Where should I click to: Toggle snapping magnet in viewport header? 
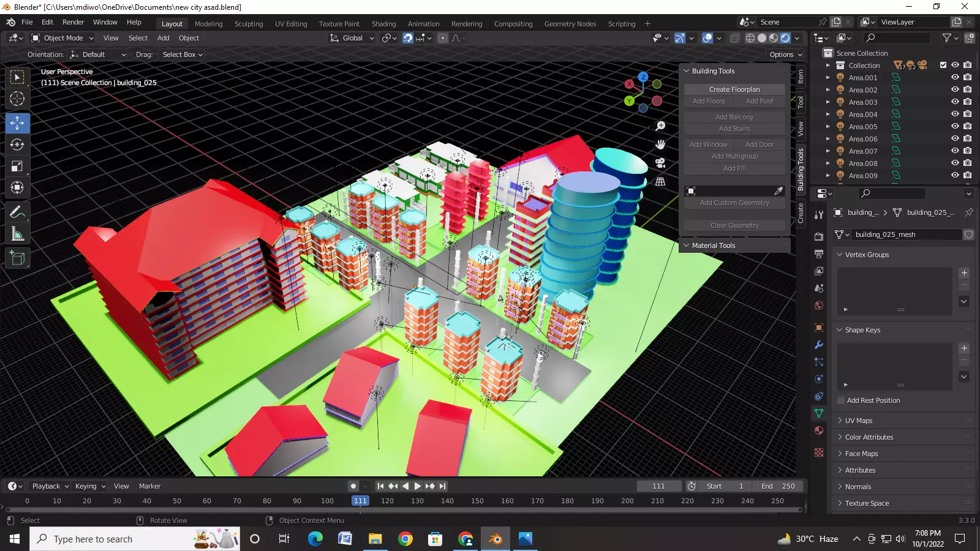point(408,38)
